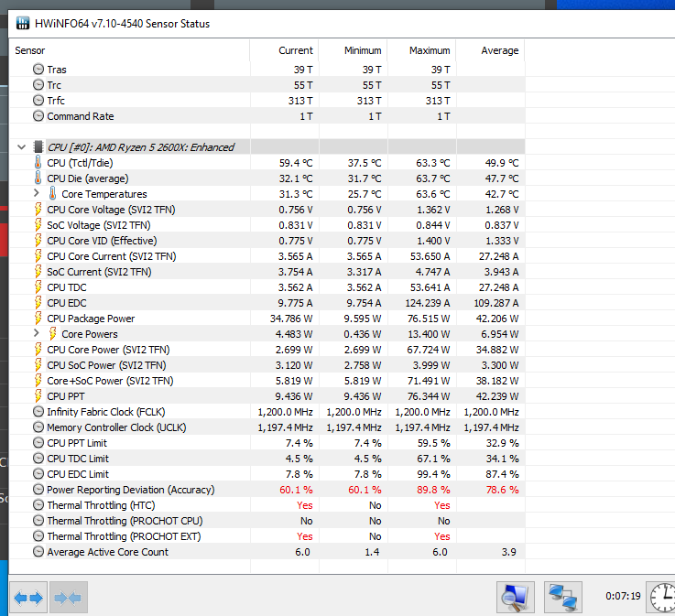Click lightning icon beside CPU PPT
This screenshot has height=616, width=675.
[38, 396]
